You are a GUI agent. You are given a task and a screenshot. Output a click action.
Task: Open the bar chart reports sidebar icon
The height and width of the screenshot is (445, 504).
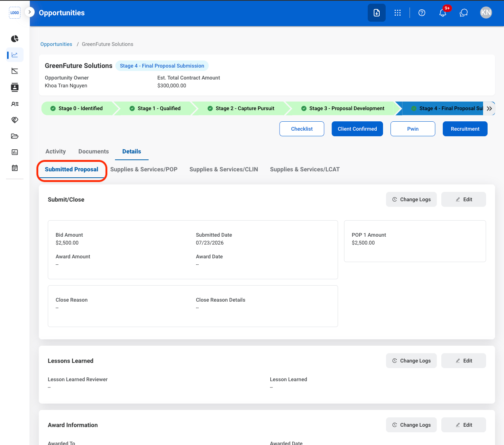click(x=15, y=152)
